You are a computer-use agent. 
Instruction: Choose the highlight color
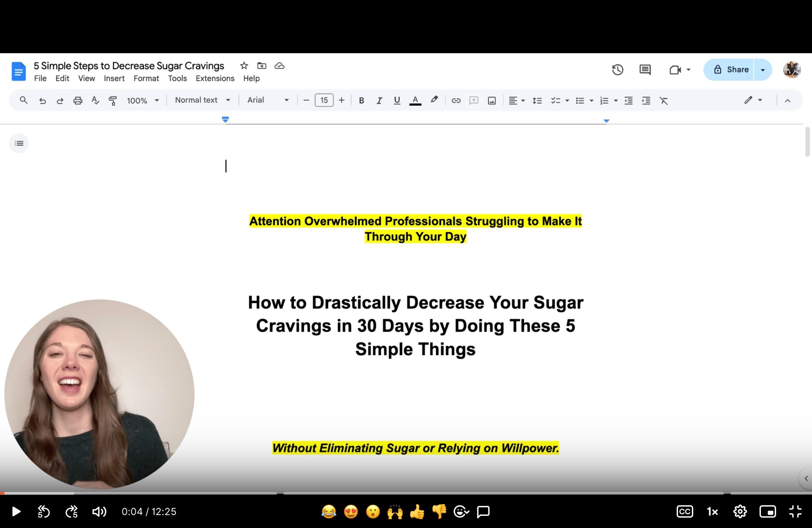click(x=434, y=100)
